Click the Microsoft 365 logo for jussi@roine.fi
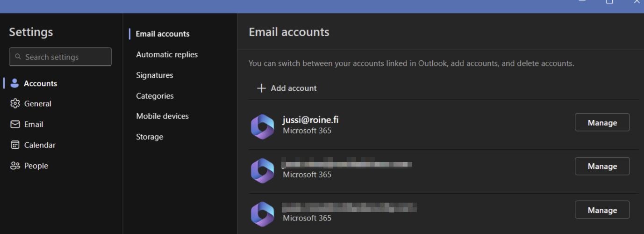Screen dimensions: 644x234 coord(262,127)
